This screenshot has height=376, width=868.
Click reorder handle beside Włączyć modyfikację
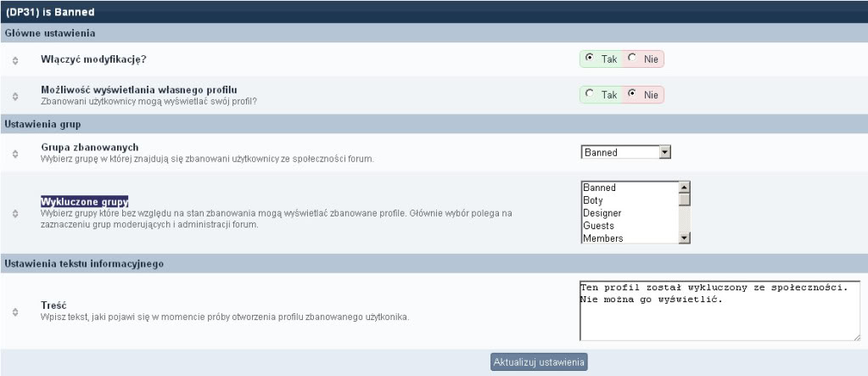click(x=15, y=60)
